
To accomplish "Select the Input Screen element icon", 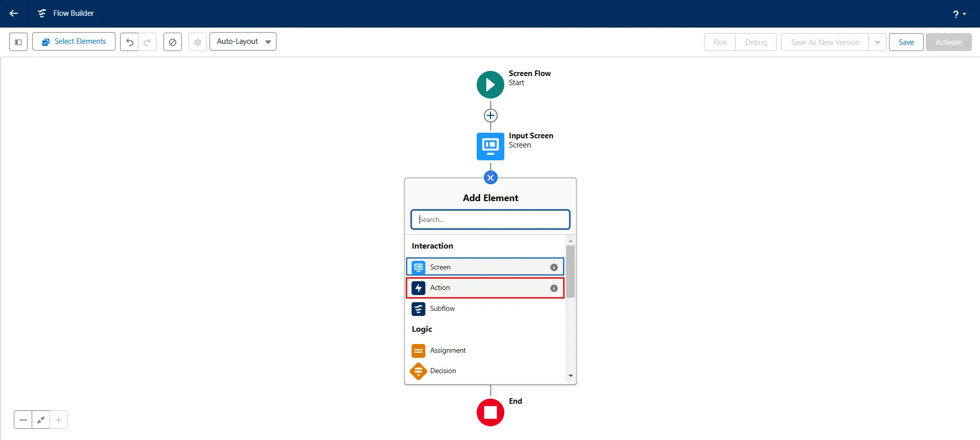I will tap(490, 146).
